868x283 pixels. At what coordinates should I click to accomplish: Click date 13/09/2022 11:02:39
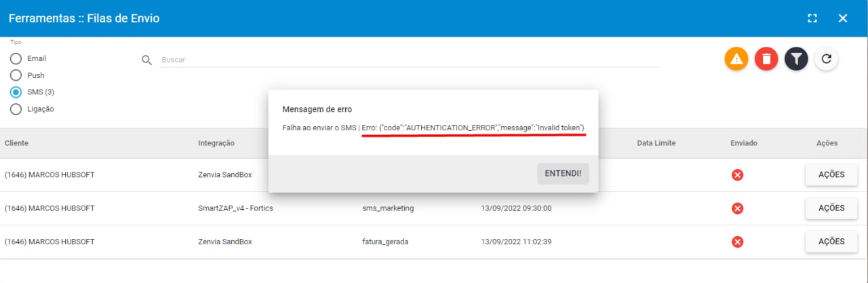pyautogui.click(x=516, y=242)
